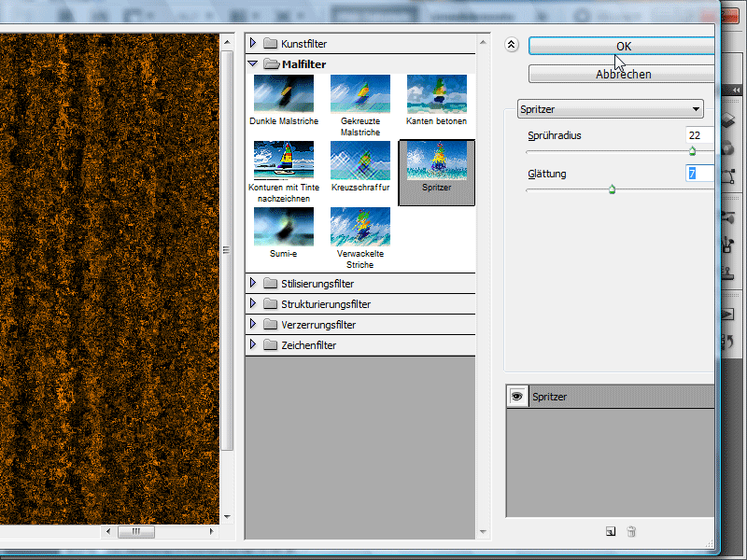Click the preview vertical scrollbar thumb
This screenshot has height=560, width=747.
(227, 249)
